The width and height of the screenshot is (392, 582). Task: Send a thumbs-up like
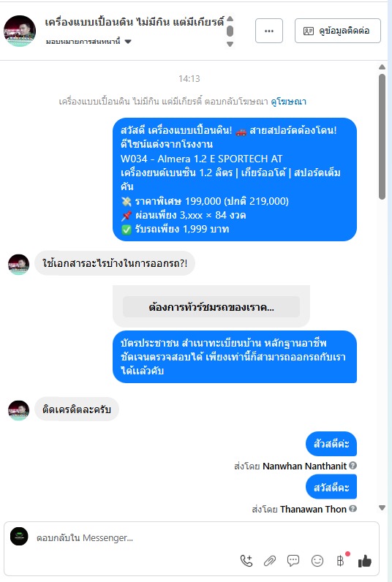364,561
